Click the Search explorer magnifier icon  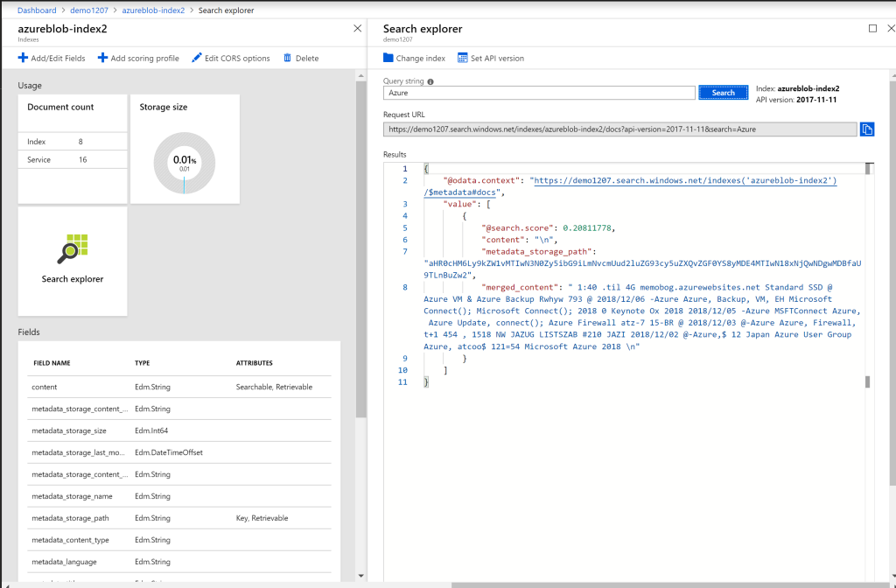(73, 248)
